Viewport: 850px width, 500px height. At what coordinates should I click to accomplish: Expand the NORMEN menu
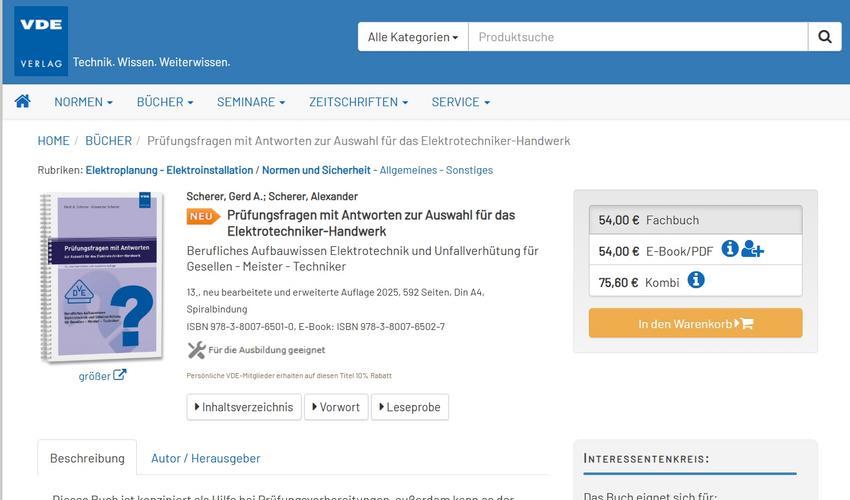click(83, 102)
